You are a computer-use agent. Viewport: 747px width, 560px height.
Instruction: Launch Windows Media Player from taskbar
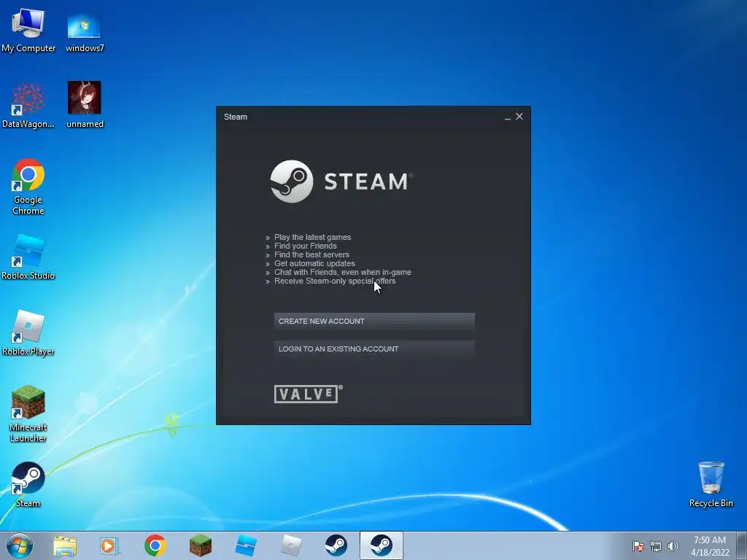tap(109, 545)
